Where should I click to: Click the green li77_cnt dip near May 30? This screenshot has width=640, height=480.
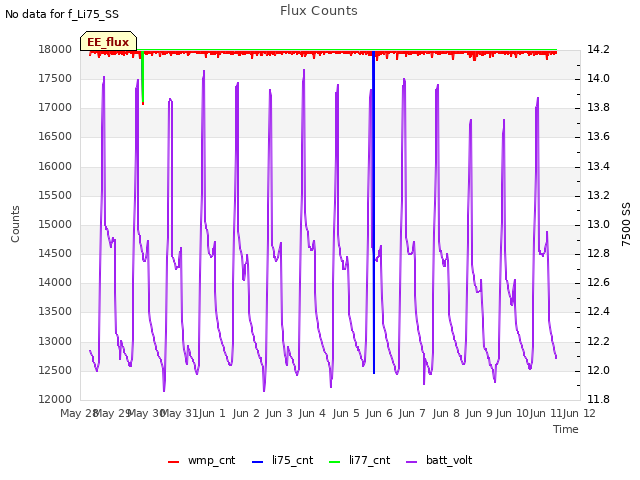pyautogui.click(x=142, y=78)
